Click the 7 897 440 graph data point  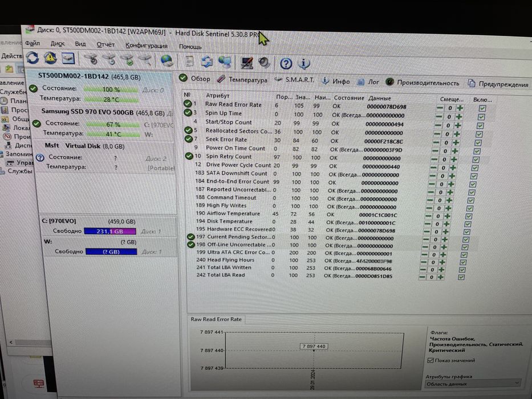click(314, 351)
